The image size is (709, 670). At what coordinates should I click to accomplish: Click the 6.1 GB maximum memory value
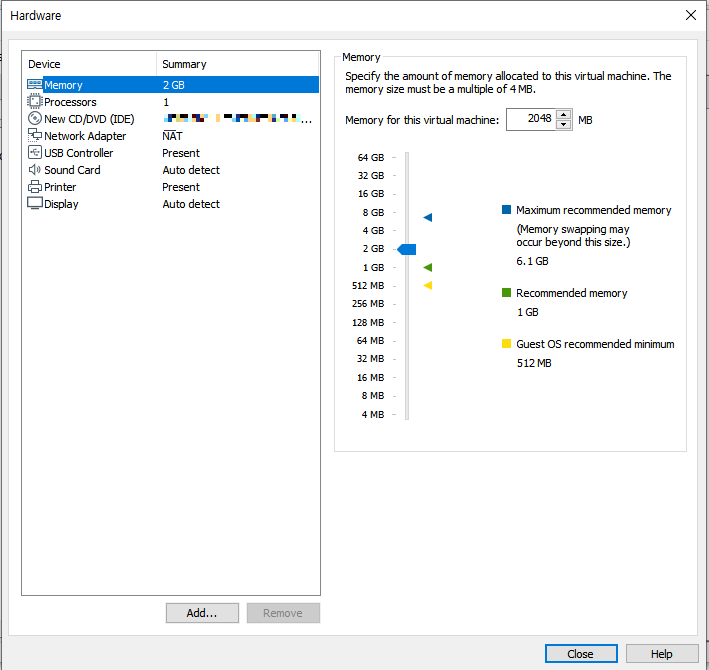click(x=532, y=261)
